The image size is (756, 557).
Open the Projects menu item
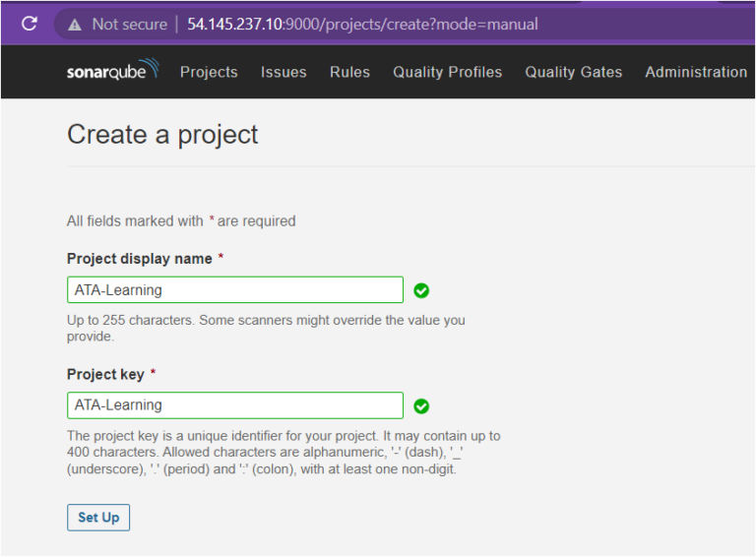209,72
